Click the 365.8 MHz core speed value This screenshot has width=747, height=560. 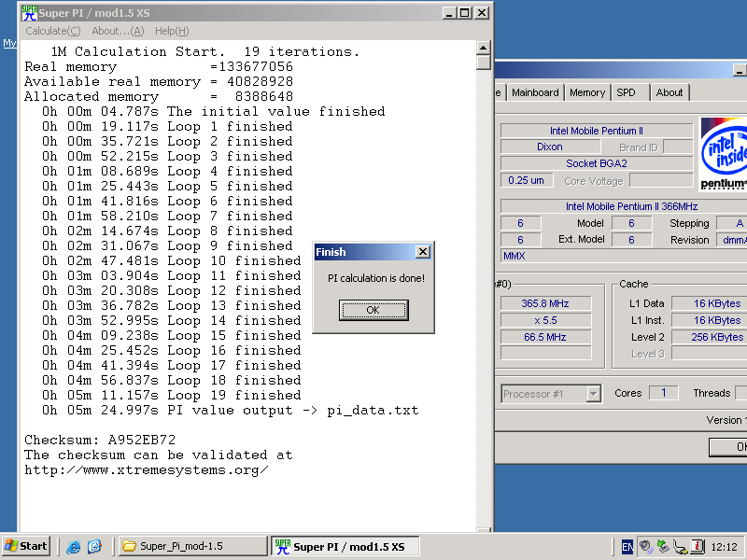click(x=545, y=303)
